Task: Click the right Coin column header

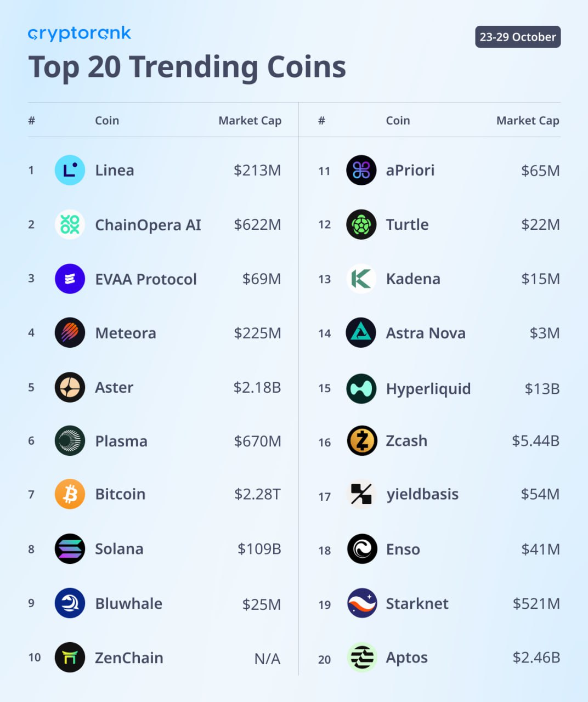Action: tap(398, 121)
